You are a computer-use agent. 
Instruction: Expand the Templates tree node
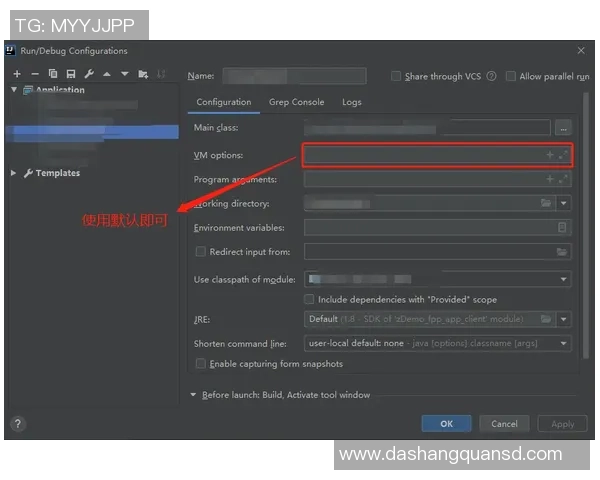(x=13, y=173)
